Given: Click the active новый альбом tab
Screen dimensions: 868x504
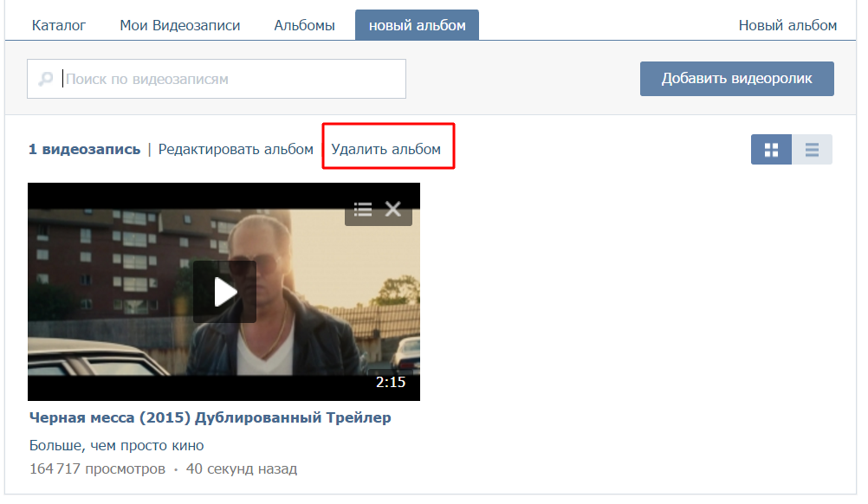Looking at the screenshot, I should (417, 25).
